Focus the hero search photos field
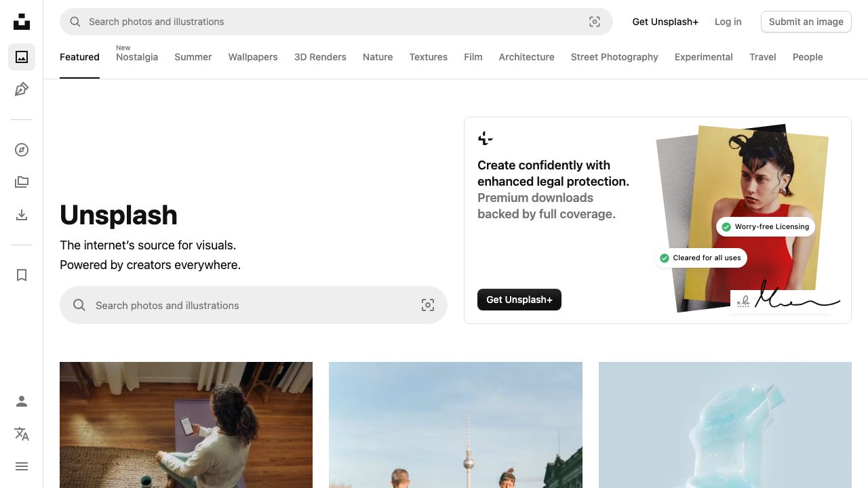Viewport: 868px width, 488px height. point(254,305)
